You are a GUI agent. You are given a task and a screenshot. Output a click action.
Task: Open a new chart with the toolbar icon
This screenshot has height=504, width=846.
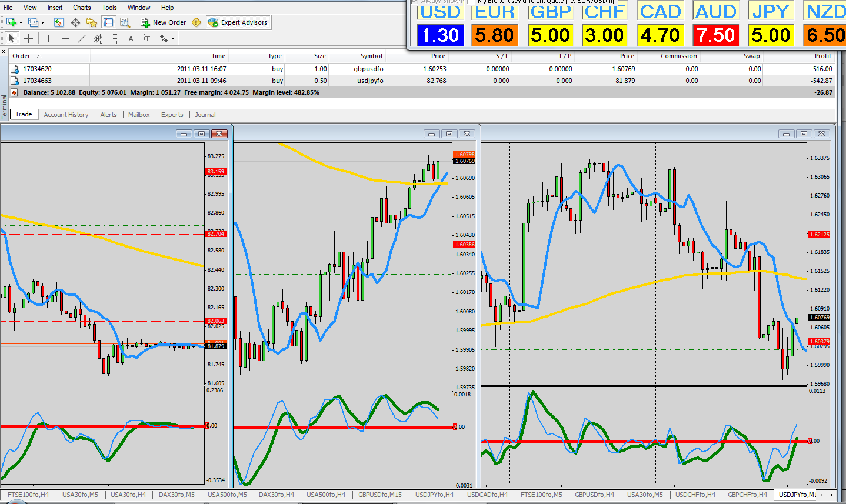[11, 22]
